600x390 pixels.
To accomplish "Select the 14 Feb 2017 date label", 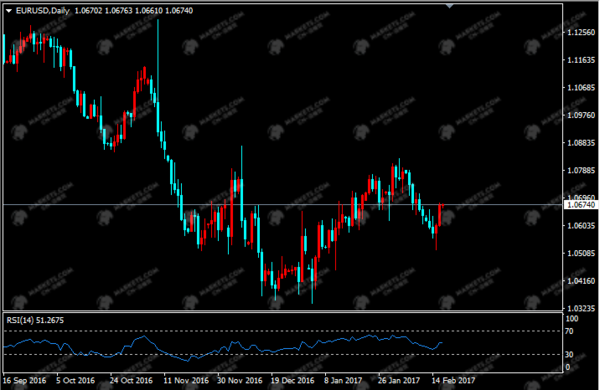I will click(x=453, y=380).
